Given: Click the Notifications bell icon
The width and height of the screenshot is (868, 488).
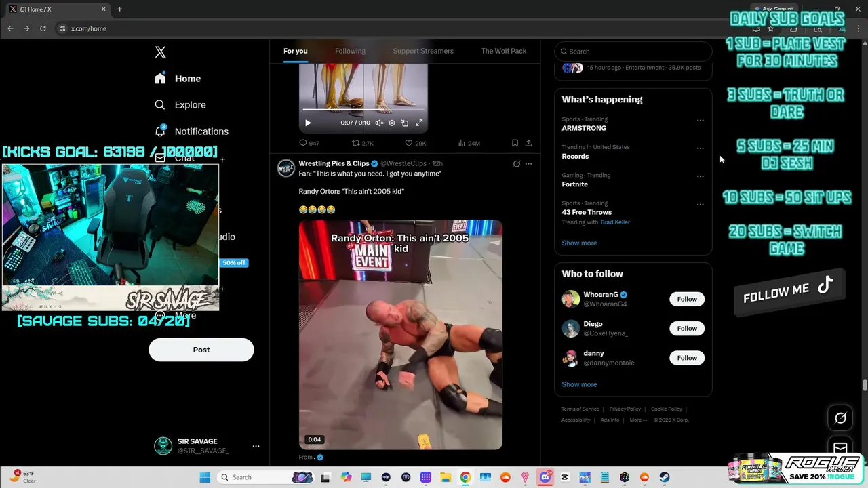Looking at the screenshot, I should pyautogui.click(x=160, y=131).
